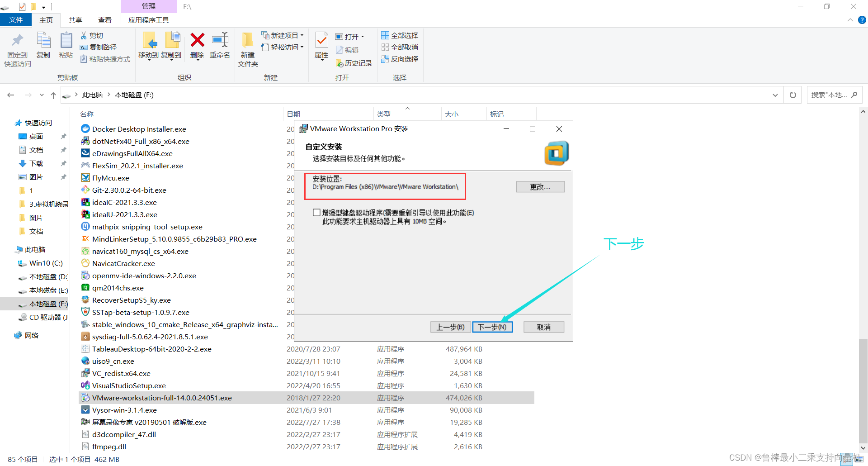
Task: Click Invert selection (反向选择) item
Action: point(400,59)
